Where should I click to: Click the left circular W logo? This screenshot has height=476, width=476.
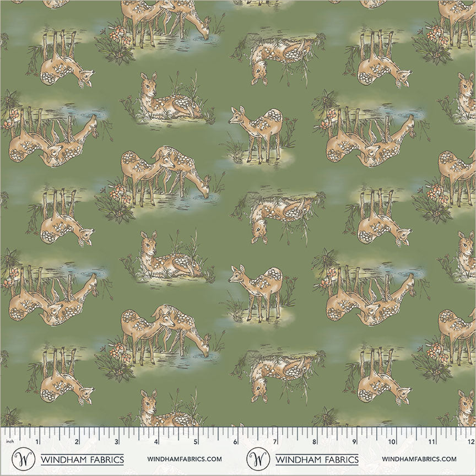point(24,459)
